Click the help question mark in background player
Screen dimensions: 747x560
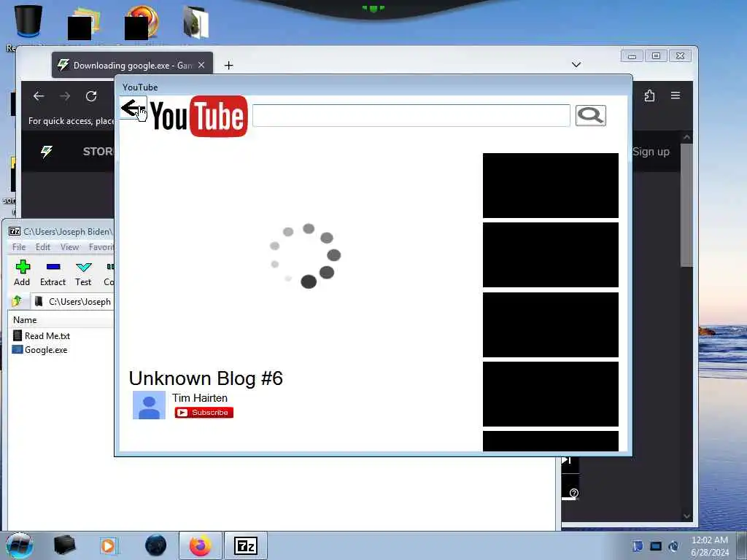(574, 493)
